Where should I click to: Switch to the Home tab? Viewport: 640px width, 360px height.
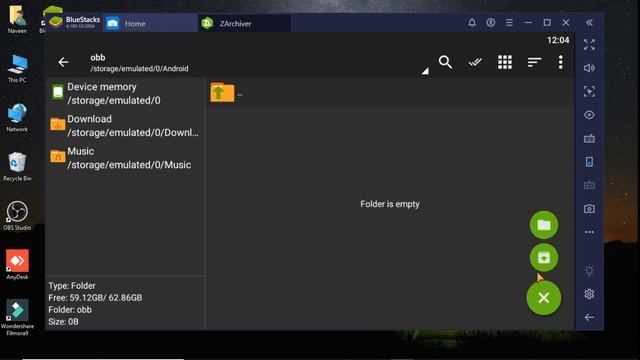[150, 24]
